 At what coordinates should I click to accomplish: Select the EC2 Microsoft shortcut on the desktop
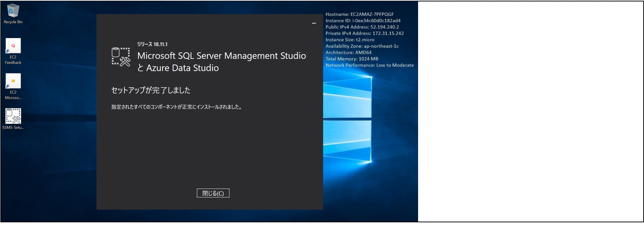tap(13, 86)
